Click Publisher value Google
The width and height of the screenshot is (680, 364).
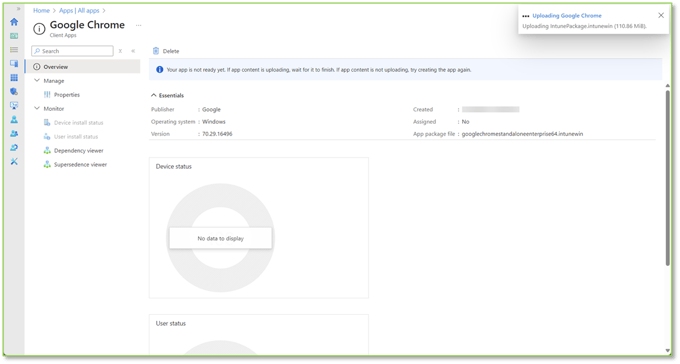211,110
